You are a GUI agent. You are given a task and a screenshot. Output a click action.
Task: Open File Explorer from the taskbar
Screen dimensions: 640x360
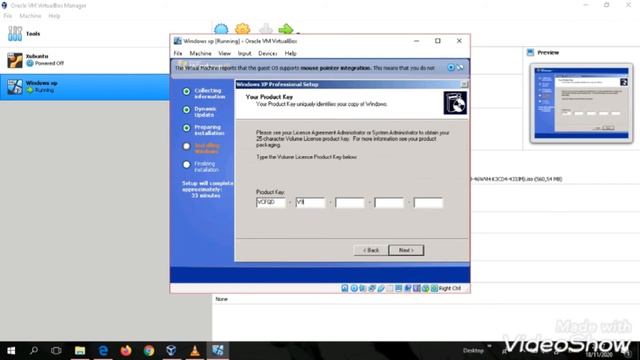coord(80,350)
